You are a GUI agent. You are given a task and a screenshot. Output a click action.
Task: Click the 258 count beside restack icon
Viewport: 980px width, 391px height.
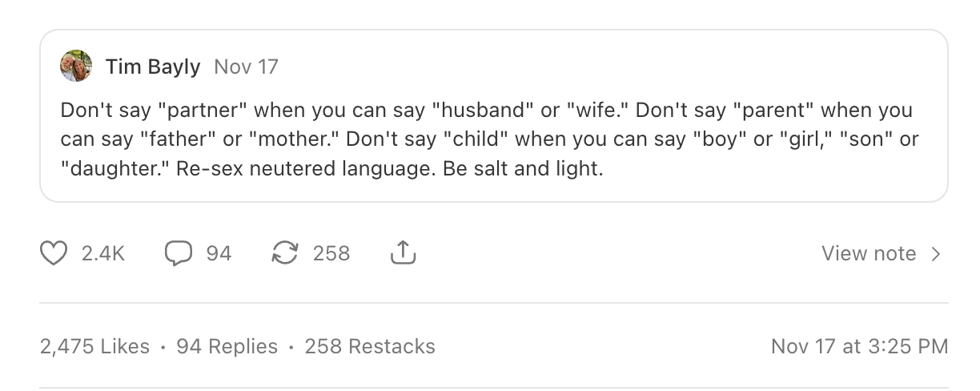click(x=331, y=254)
